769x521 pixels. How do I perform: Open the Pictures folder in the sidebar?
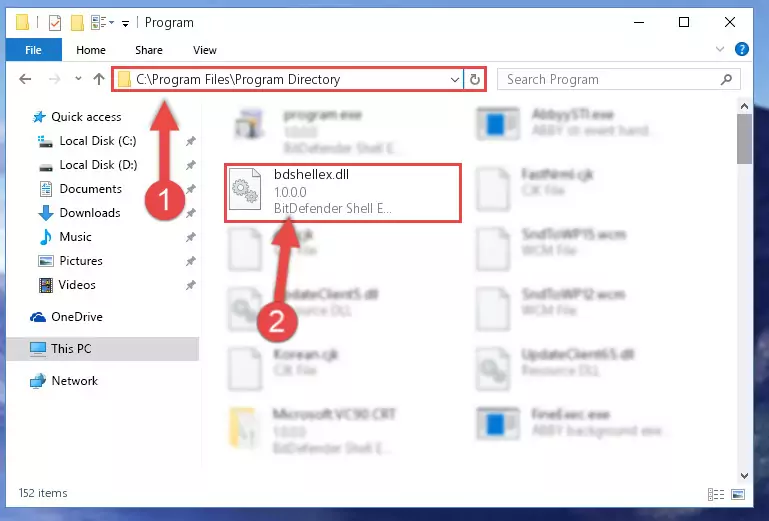pos(71,261)
